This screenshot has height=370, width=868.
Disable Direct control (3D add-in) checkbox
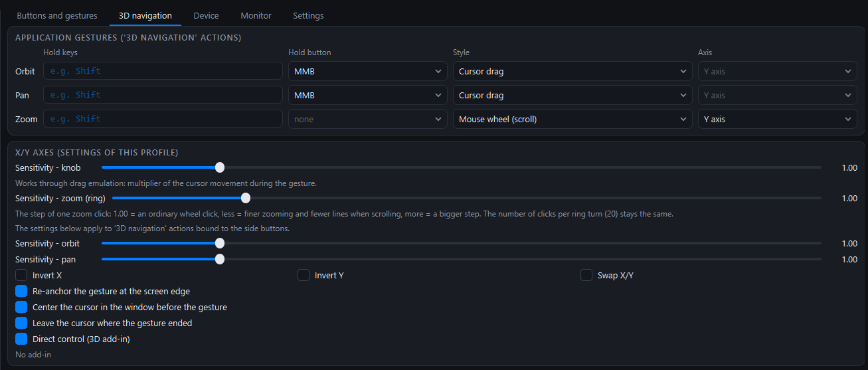[x=21, y=339]
